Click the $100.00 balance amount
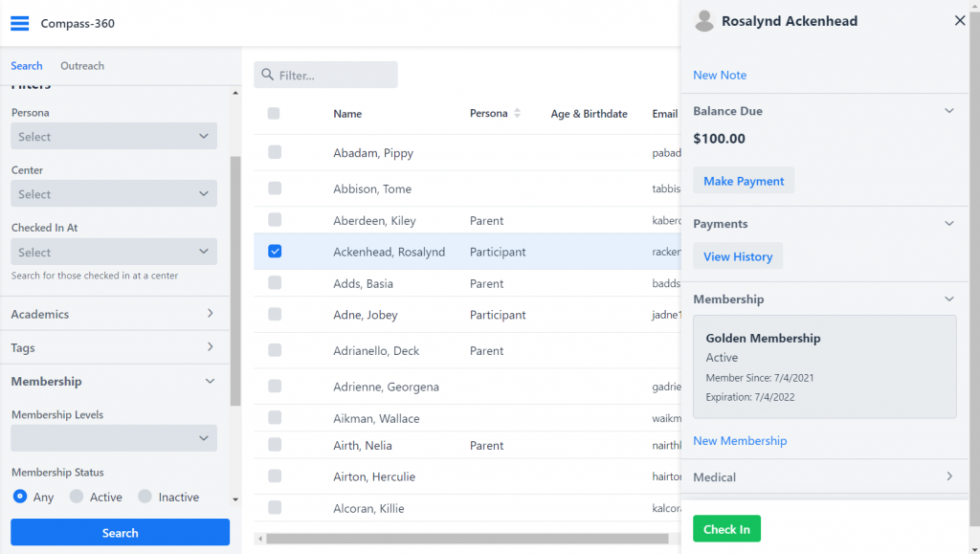Screen dimensions: 980x554 (719, 138)
